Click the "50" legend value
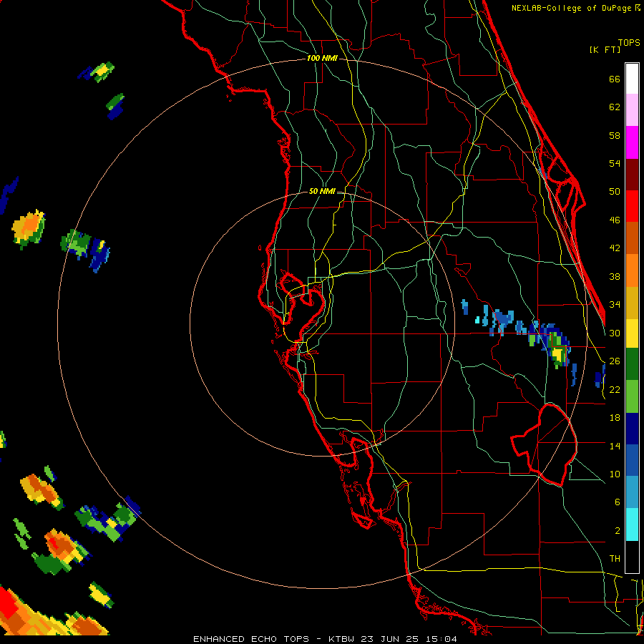 tap(615, 191)
